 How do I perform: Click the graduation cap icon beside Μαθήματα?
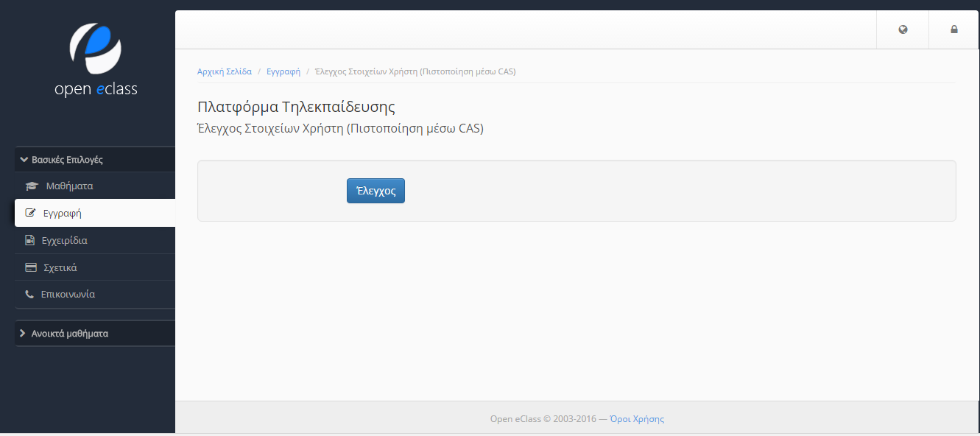31,186
